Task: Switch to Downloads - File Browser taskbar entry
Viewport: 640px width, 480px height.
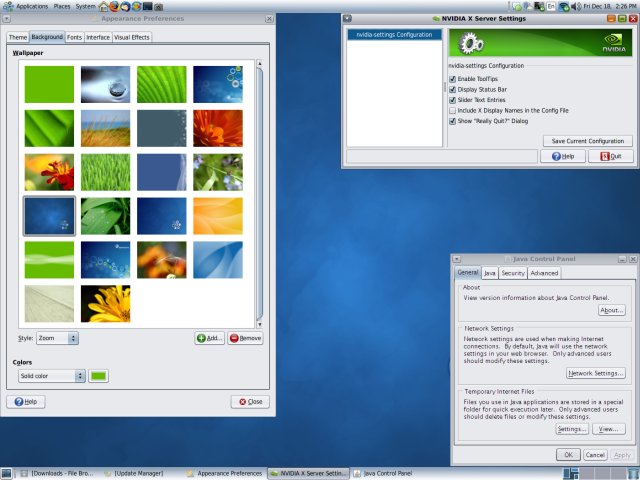Action: coord(58,473)
